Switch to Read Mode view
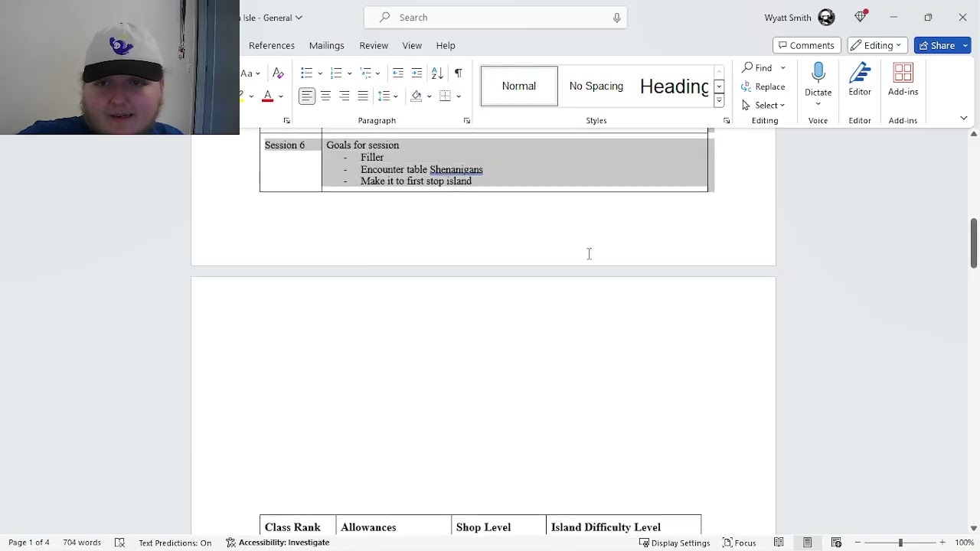The image size is (980, 551). coord(779,543)
